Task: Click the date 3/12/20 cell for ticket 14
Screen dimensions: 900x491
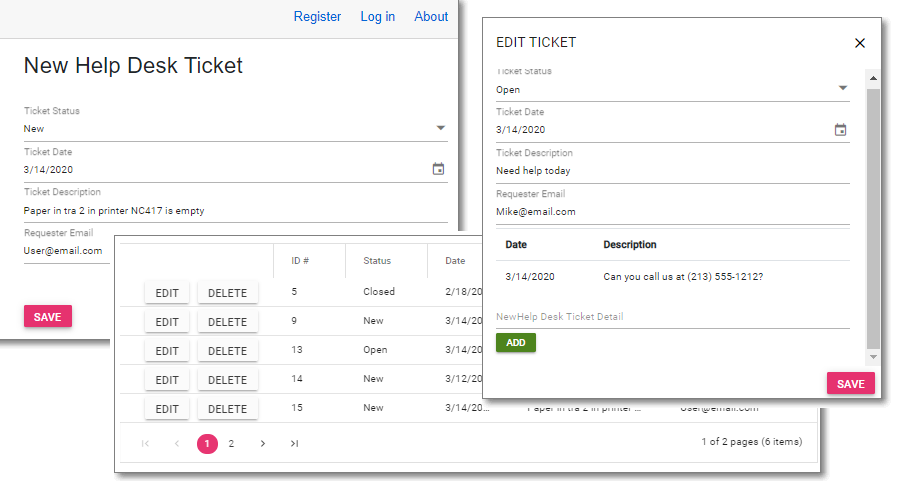Action: [x=463, y=378]
